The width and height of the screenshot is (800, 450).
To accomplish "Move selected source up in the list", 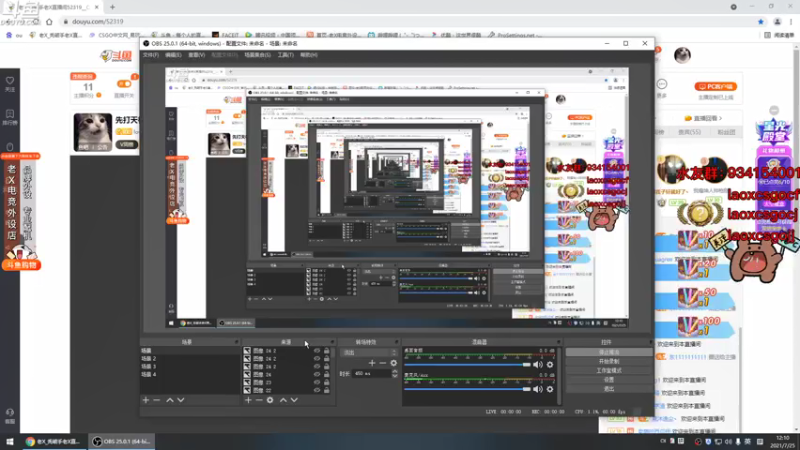I will point(283,400).
